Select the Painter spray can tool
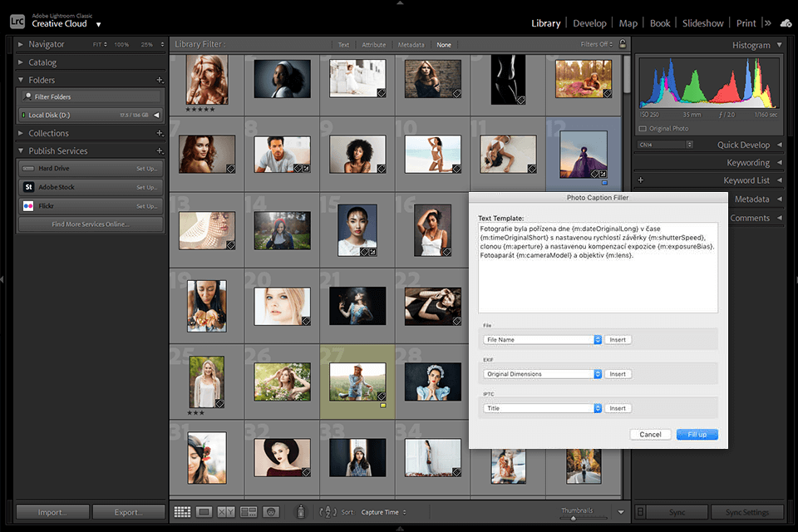 pos(301,511)
